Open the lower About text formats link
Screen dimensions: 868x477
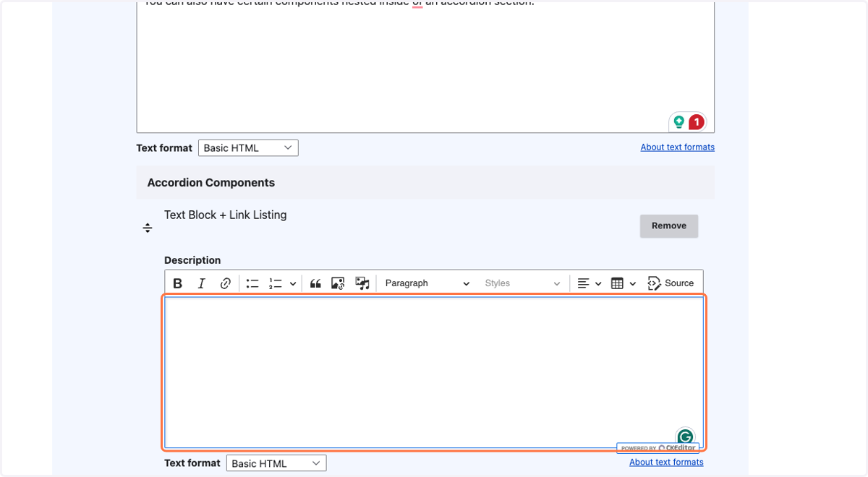[666, 463]
